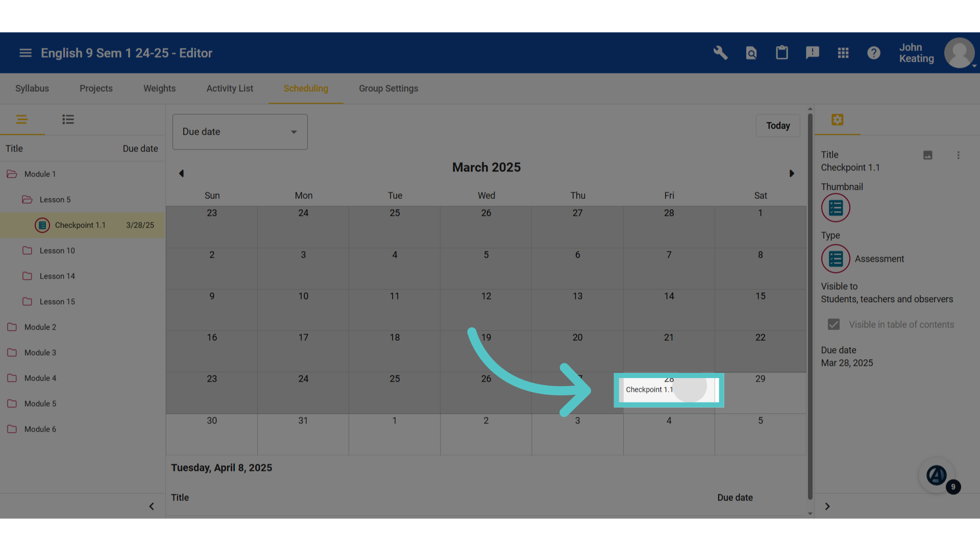980x551 pixels.
Task: Switch to the list view icon tab
Action: (x=68, y=120)
